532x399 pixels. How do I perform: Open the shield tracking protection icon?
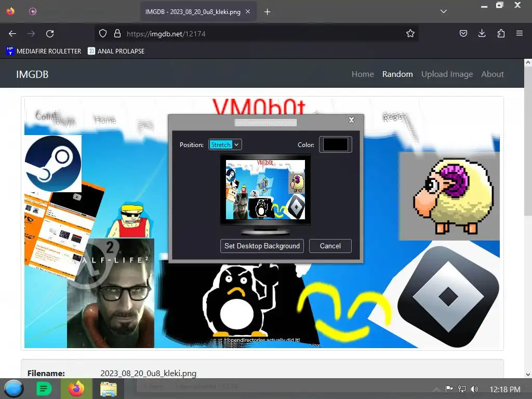(x=103, y=34)
